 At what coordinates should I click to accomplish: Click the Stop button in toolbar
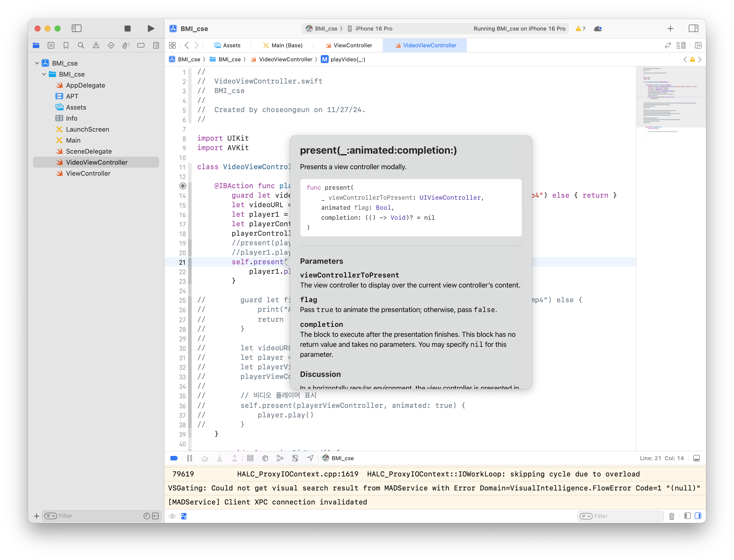127,29
